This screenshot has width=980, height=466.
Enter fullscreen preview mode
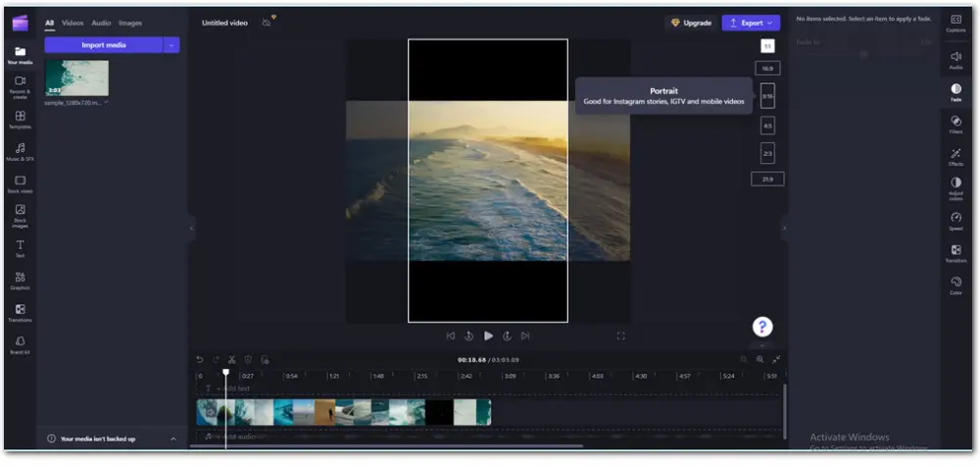620,336
